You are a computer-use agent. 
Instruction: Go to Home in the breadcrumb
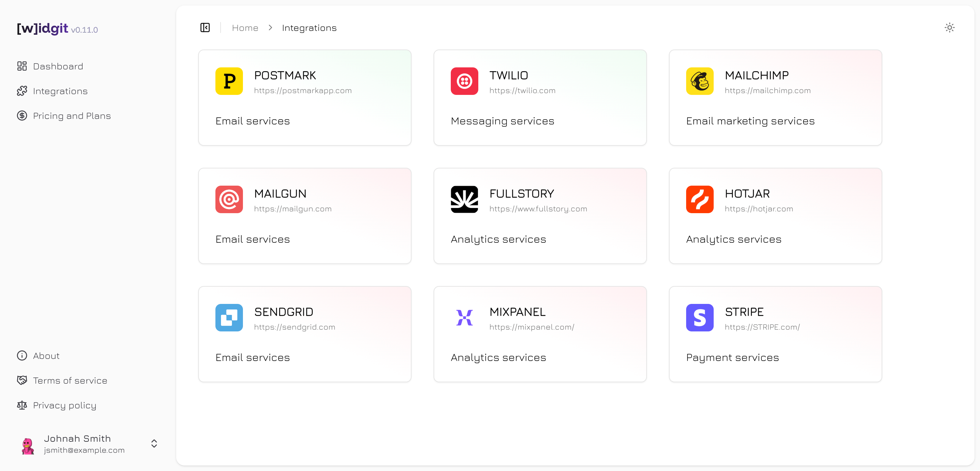[245, 28]
